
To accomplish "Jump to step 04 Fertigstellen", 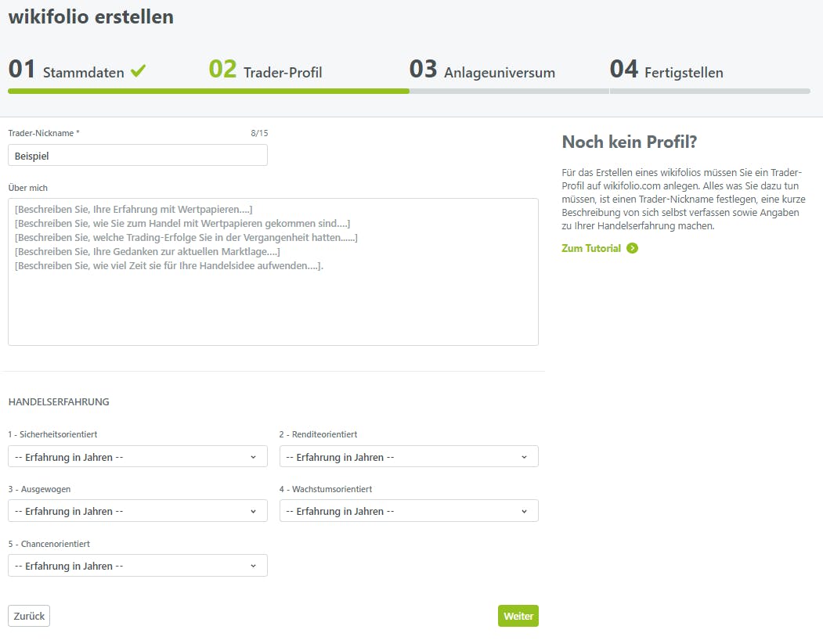I will 666,70.
